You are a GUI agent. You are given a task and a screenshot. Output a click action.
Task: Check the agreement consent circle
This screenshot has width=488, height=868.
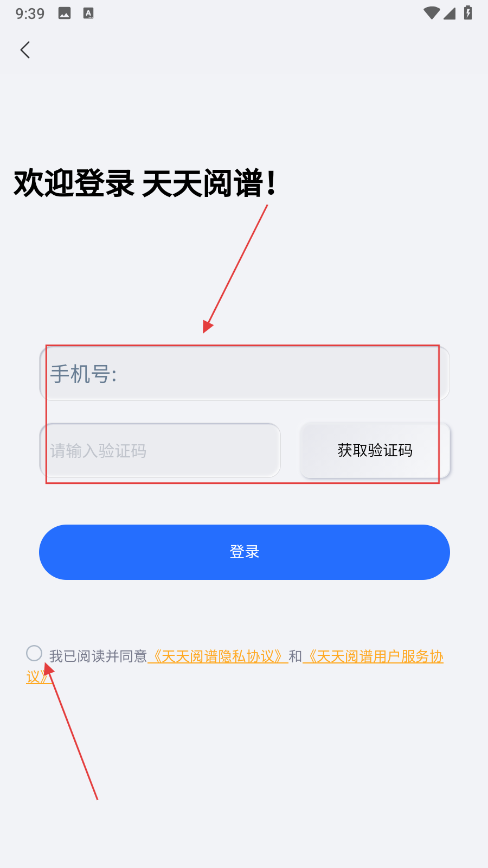[x=34, y=653]
